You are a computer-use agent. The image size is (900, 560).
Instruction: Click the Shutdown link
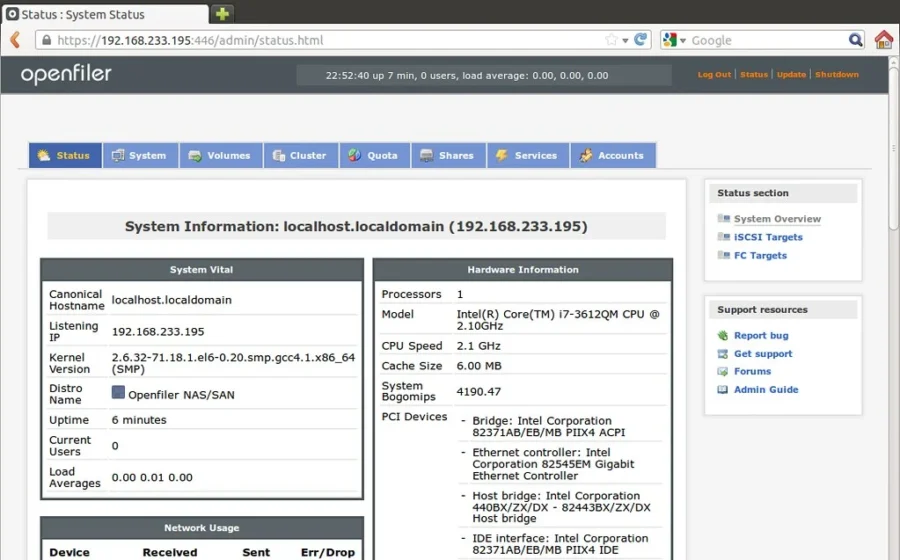tap(837, 75)
